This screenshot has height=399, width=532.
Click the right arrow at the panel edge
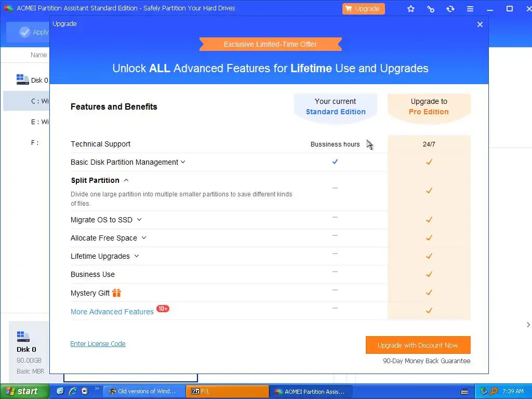528,325
